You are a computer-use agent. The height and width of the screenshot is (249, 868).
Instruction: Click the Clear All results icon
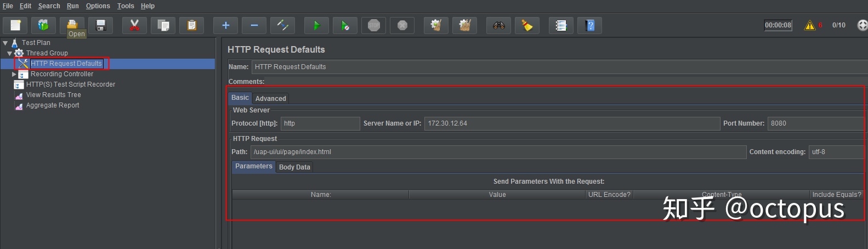pos(464,25)
